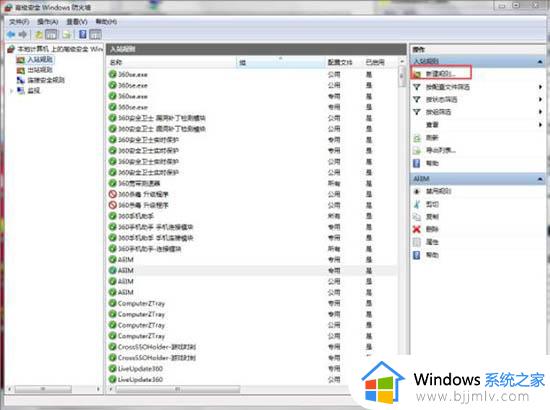Click the rules list vertical scrollbar thumb
The height and width of the screenshot is (410, 550).
[402, 76]
